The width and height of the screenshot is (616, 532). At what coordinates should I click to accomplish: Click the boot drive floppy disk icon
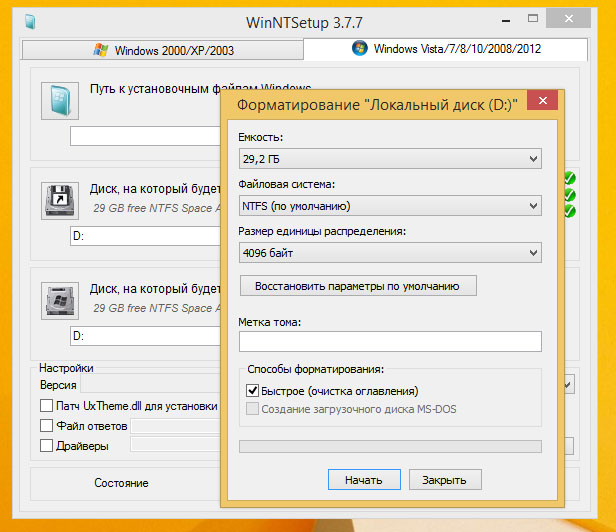[x=60, y=201]
